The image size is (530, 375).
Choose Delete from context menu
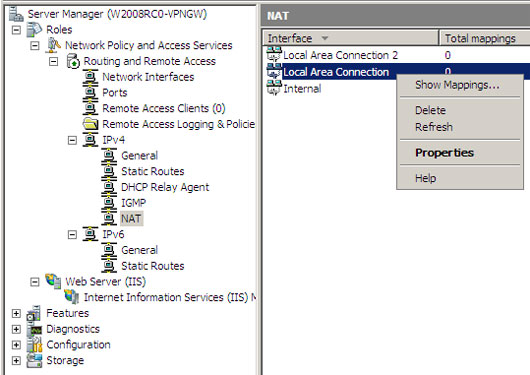460,110
